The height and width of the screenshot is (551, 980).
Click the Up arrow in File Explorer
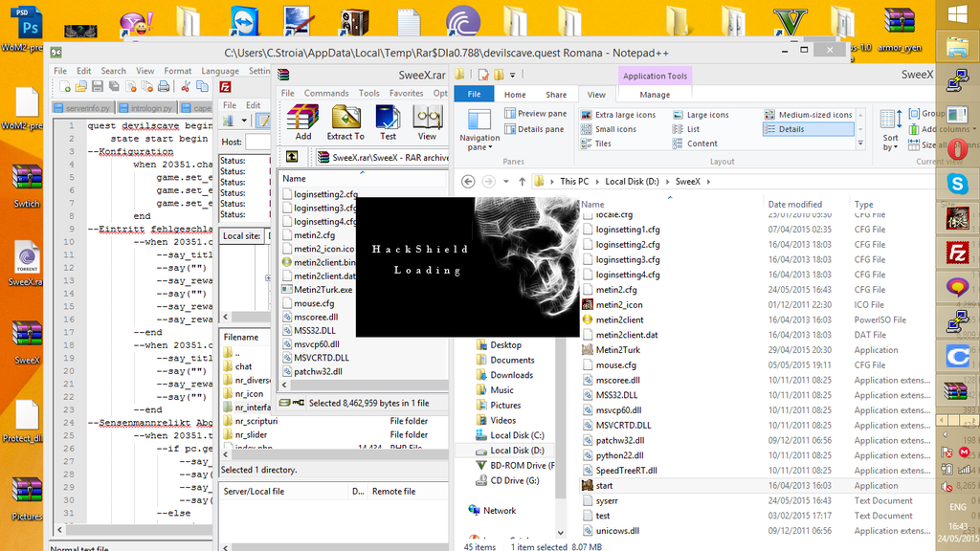(522, 181)
